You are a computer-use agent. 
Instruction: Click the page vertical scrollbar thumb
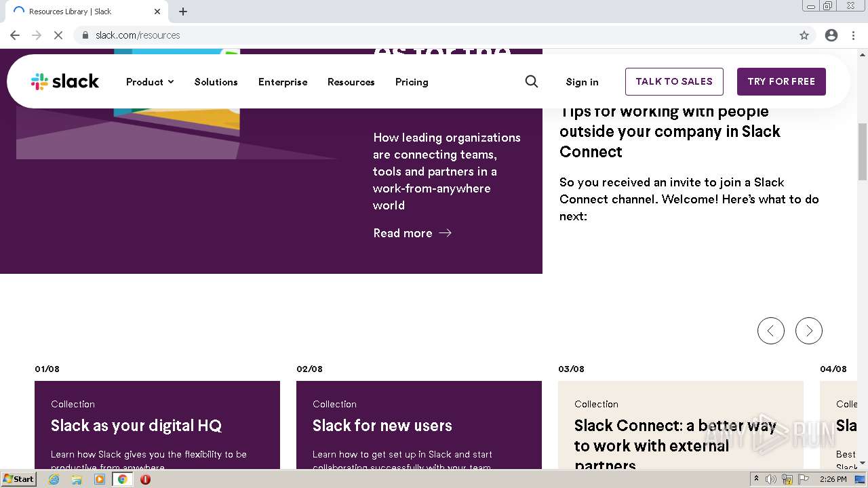[863, 151]
